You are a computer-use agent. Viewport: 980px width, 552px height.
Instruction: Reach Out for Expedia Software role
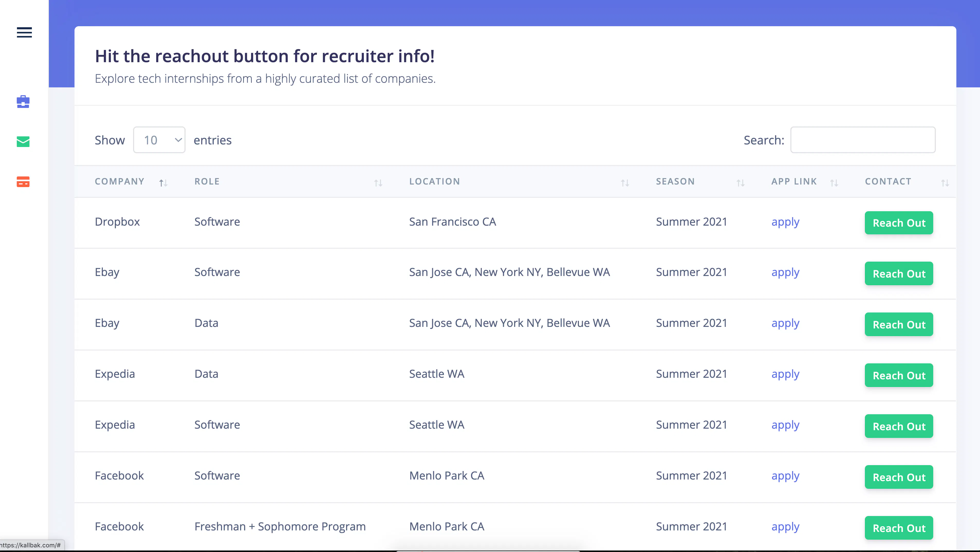pyautogui.click(x=899, y=426)
